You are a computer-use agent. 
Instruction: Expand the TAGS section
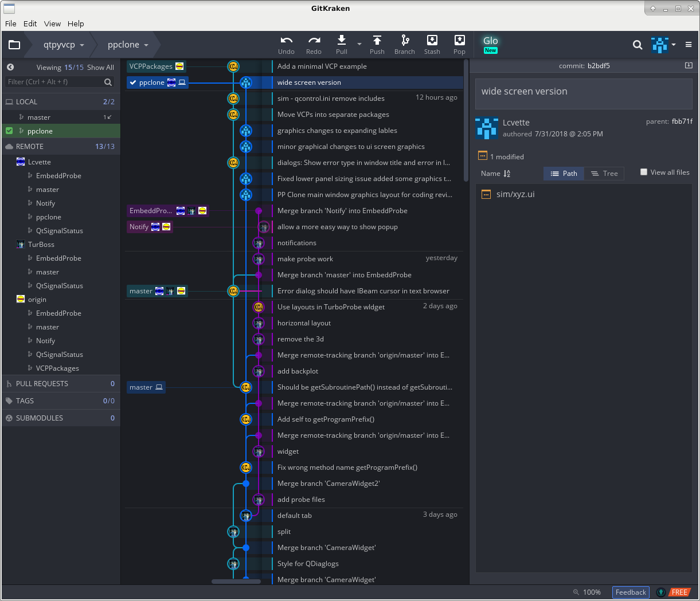61,401
